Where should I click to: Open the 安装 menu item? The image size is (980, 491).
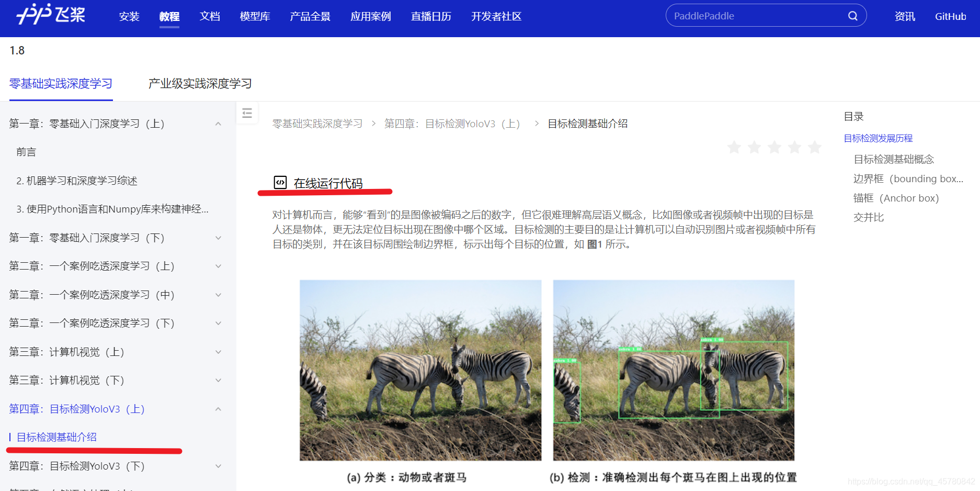(129, 16)
